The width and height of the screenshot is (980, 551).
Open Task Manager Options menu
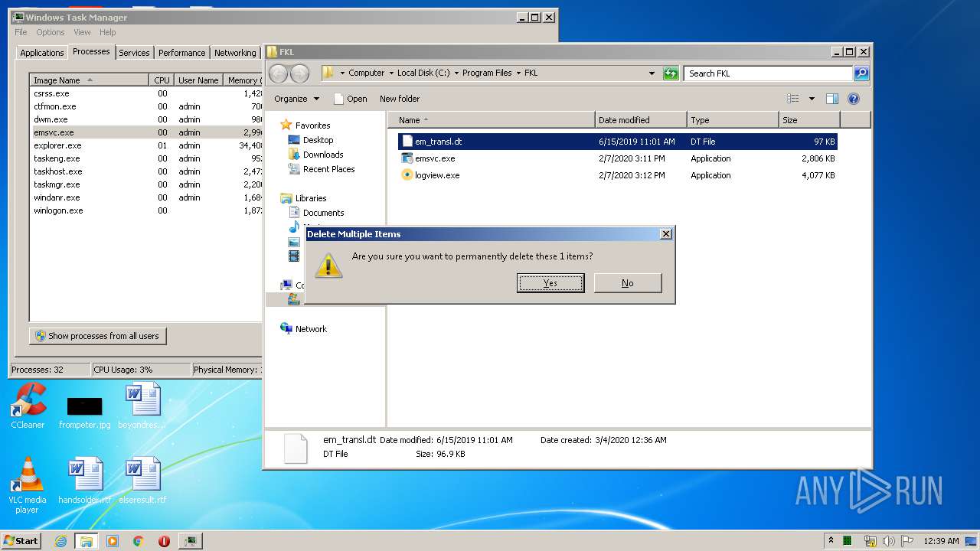[x=51, y=32]
